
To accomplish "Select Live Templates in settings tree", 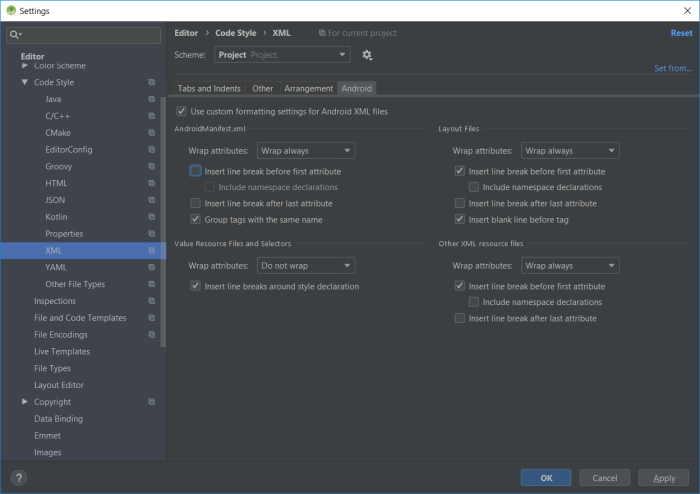I will tap(62, 352).
